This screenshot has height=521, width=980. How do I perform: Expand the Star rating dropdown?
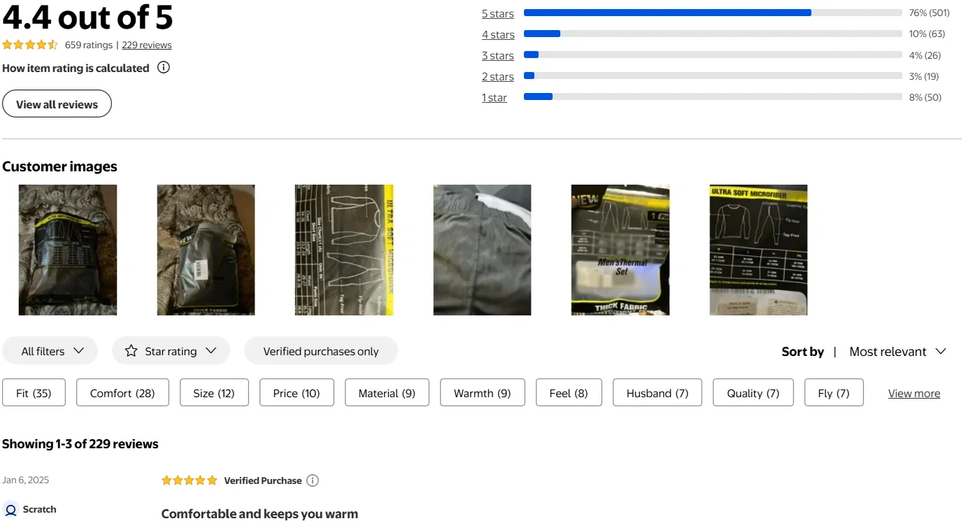[x=171, y=350]
